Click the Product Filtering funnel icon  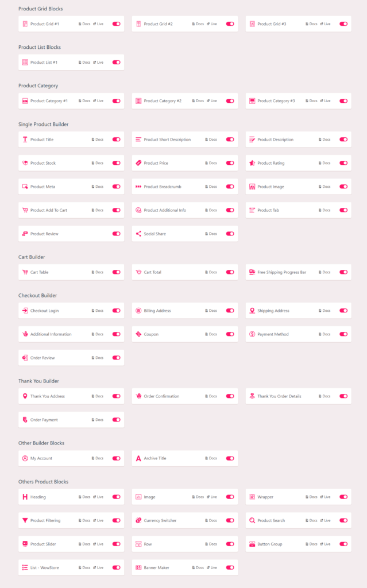tap(25, 521)
